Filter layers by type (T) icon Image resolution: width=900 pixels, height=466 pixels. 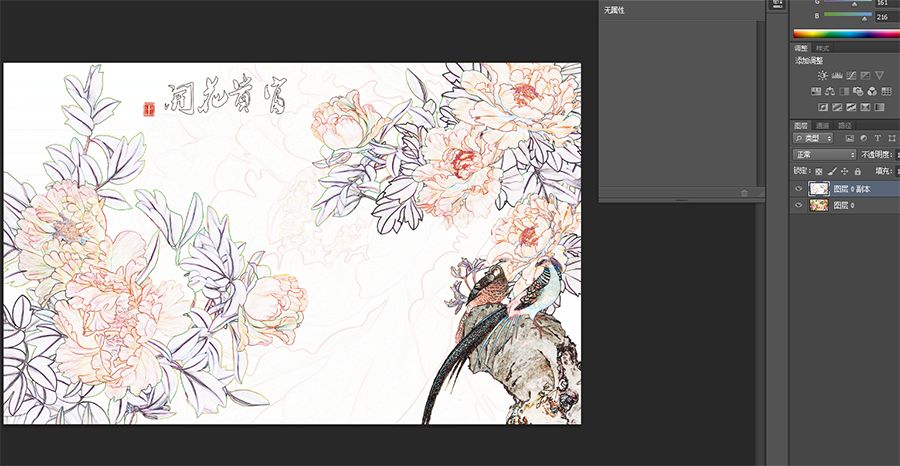(x=878, y=138)
